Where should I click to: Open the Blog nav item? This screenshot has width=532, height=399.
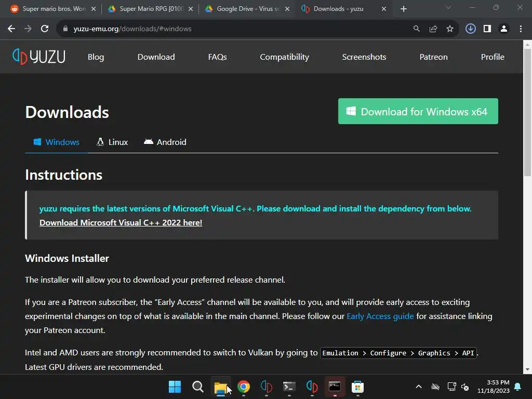point(96,57)
